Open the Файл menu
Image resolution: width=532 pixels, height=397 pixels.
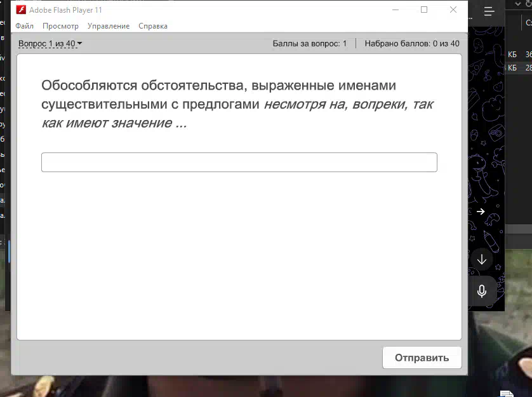pos(24,26)
